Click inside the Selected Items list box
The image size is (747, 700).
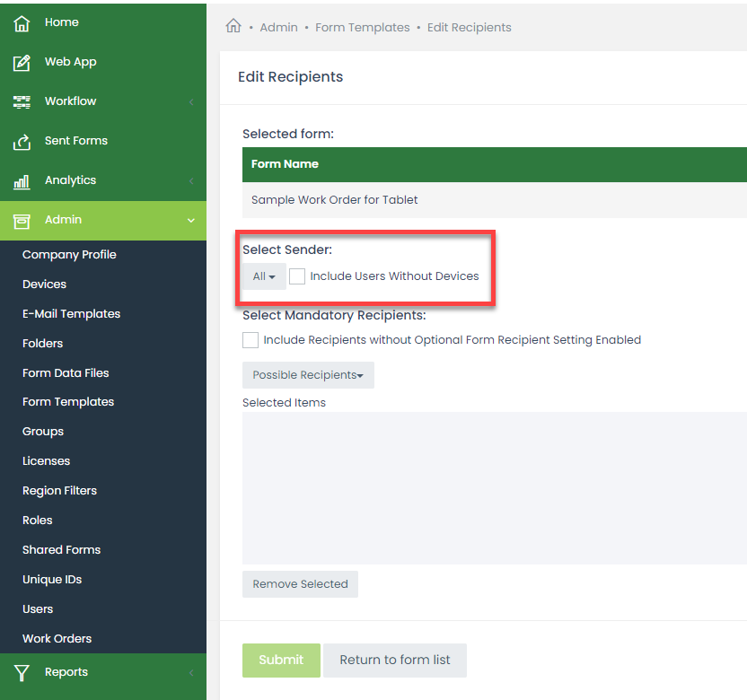click(x=495, y=488)
